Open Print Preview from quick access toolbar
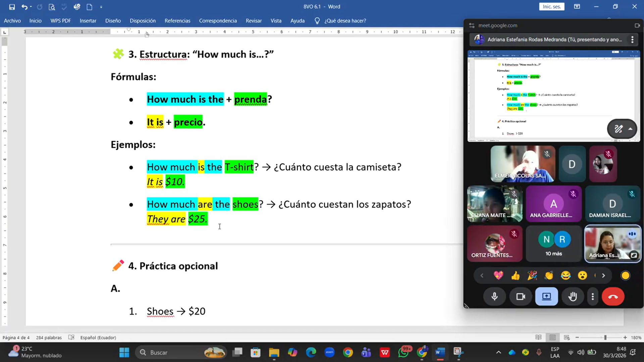 [52, 7]
